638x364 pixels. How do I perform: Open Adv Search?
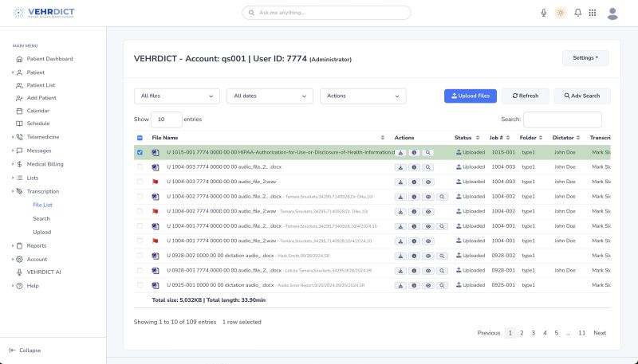[x=582, y=96]
